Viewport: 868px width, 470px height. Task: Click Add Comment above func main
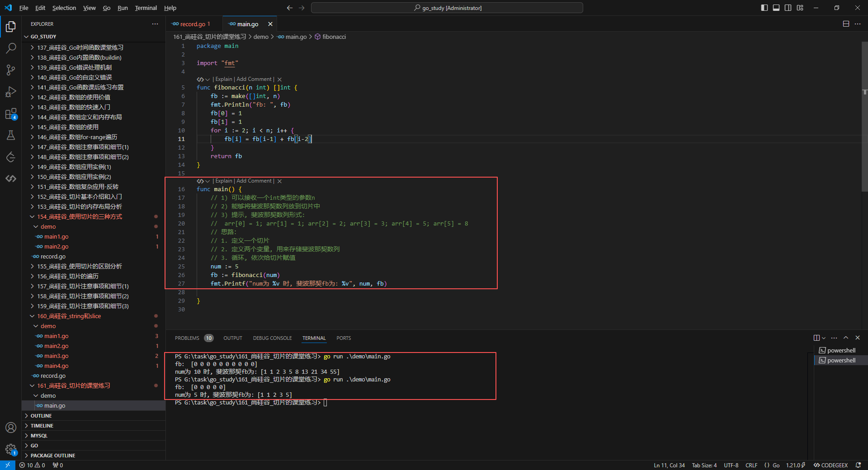pos(254,181)
